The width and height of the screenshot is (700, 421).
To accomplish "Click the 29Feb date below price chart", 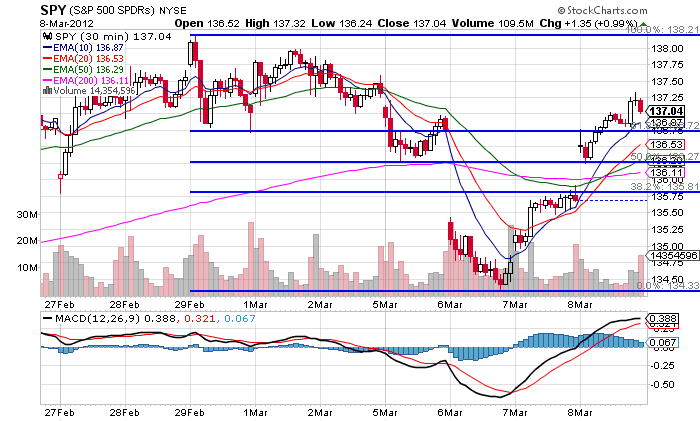I will pyautogui.click(x=189, y=305).
